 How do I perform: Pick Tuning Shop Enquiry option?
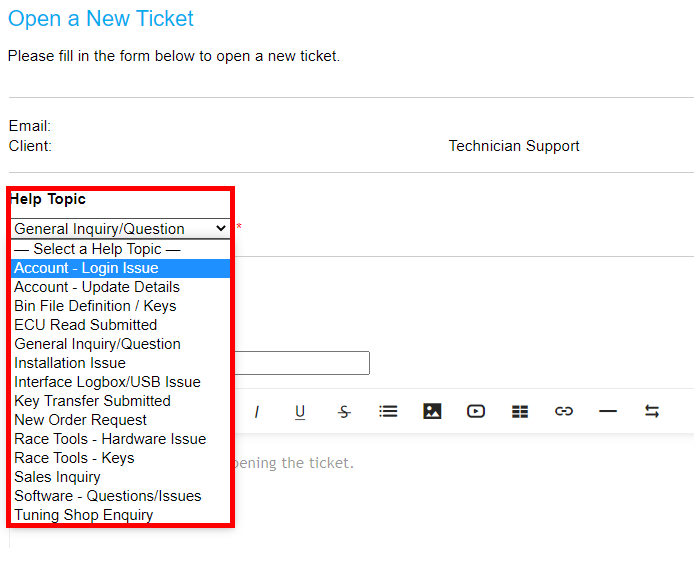(x=120, y=515)
